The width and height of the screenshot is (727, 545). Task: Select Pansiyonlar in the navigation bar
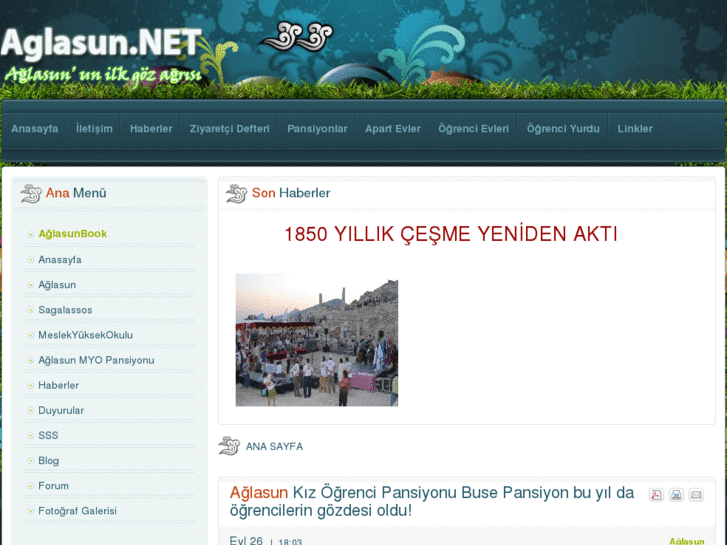coord(317,129)
